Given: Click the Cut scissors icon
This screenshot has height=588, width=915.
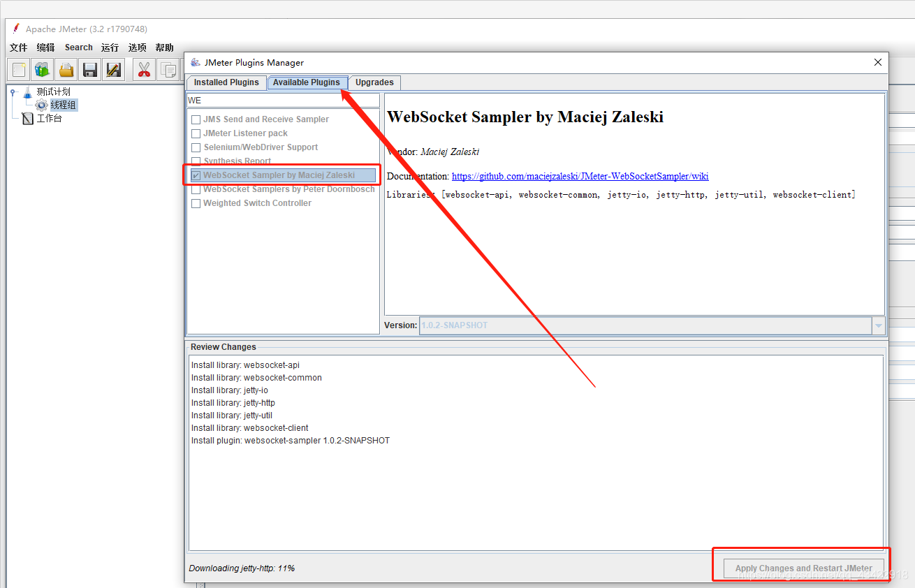Looking at the screenshot, I should (x=144, y=69).
